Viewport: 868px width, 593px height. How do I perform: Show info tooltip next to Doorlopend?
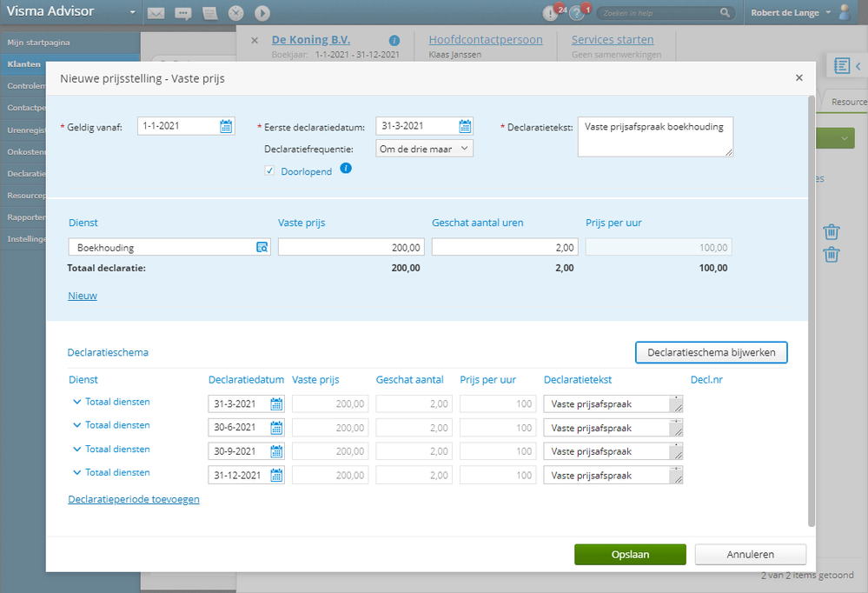point(346,169)
